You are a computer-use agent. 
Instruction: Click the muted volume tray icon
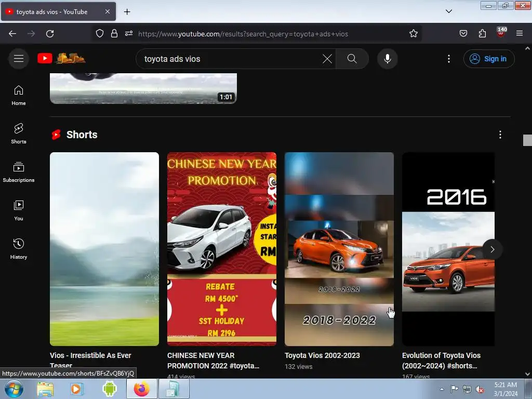click(x=480, y=389)
